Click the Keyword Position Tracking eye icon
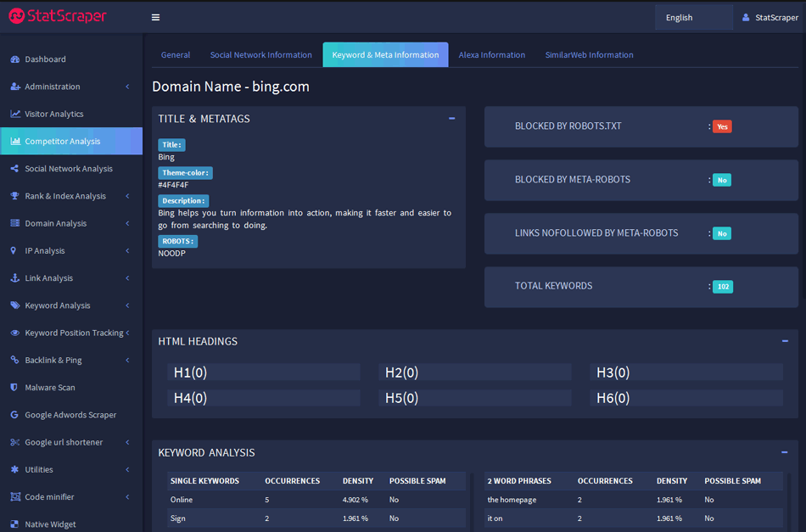 coord(15,333)
